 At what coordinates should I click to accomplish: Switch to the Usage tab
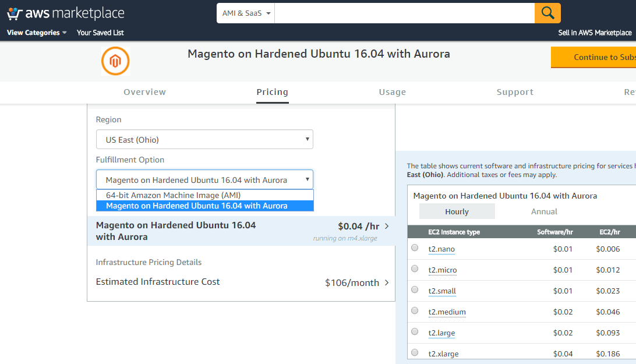click(392, 92)
